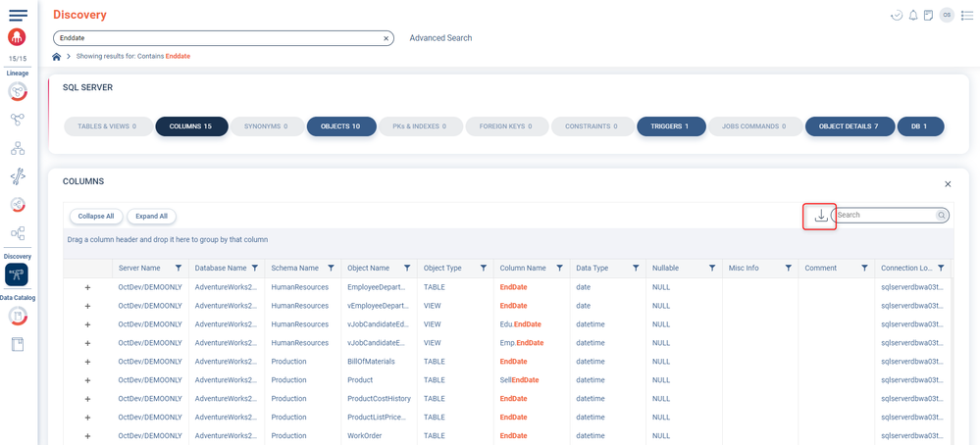980x445 pixels.
Task: Click the magnifier in the grid search box
Action: [x=941, y=216]
